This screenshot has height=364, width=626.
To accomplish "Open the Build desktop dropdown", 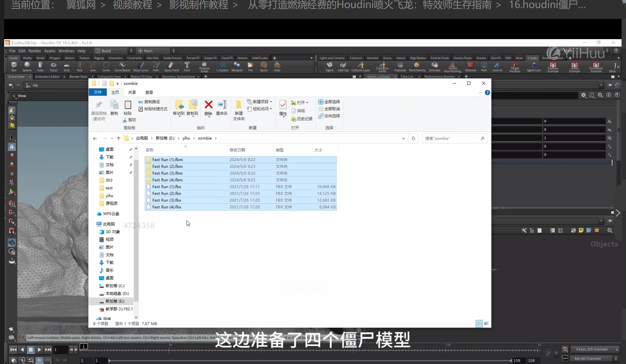I will point(114,51).
